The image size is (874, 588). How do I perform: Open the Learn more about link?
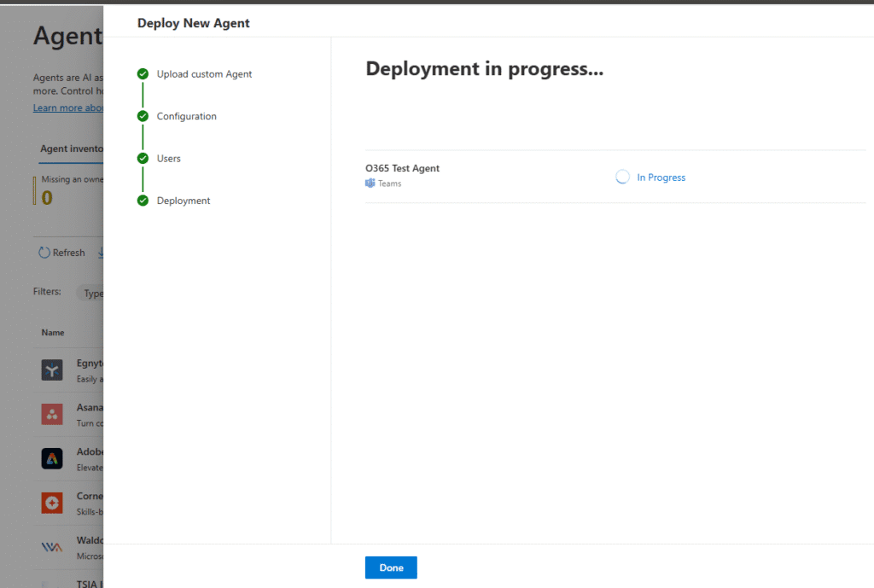[68, 108]
